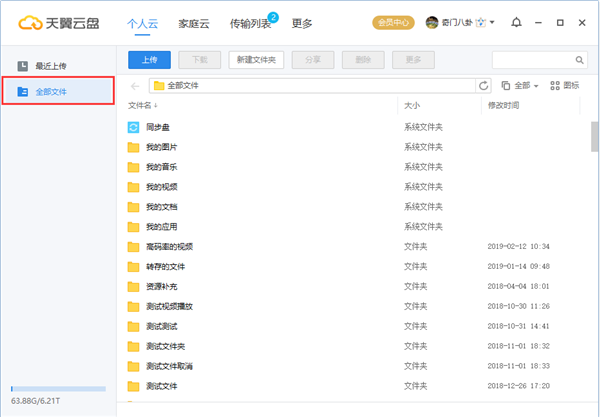Click the 新建文件夹 button
The height and width of the screenshot is (417, 600).
(x=256, y=60)
